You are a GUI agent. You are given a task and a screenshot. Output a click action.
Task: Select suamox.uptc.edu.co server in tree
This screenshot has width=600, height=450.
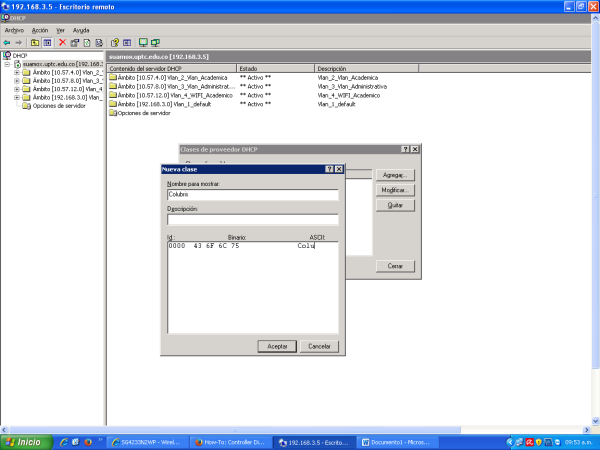[x=62, y=64]
